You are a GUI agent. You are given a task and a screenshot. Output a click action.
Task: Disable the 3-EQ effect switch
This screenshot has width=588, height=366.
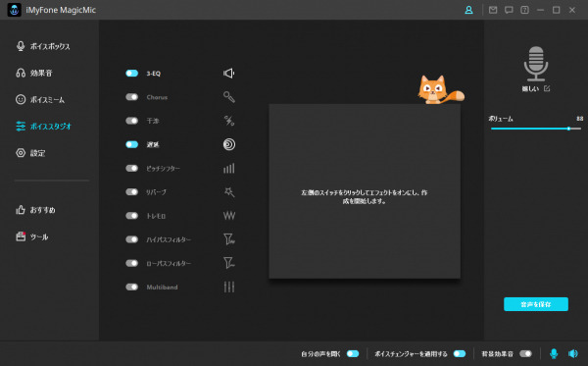point(132,74)
